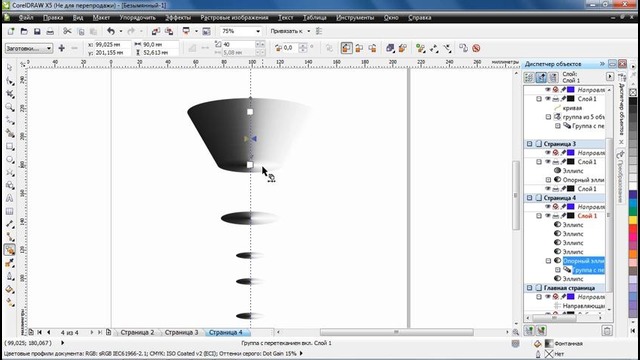Open the Fill tool flyout
The width and height of the screenshot is (640, 360).
pyautogui.click(x=10, y=289)
